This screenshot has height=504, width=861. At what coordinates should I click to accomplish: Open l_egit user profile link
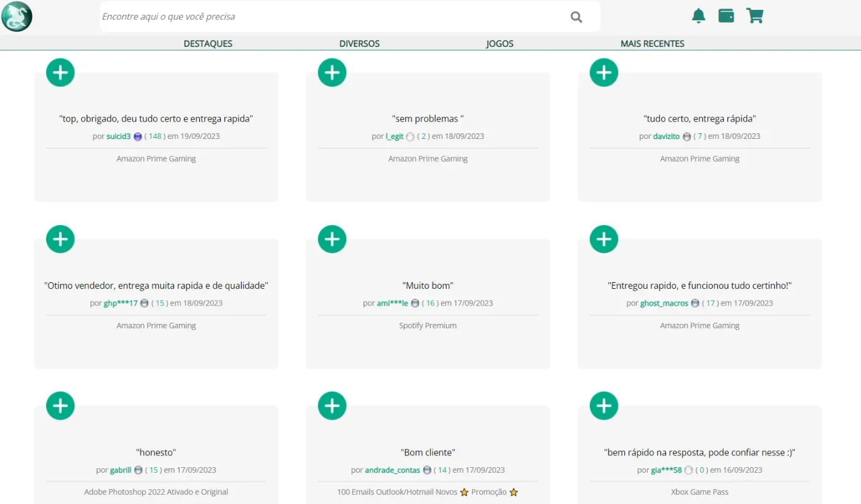coord(395,136)
